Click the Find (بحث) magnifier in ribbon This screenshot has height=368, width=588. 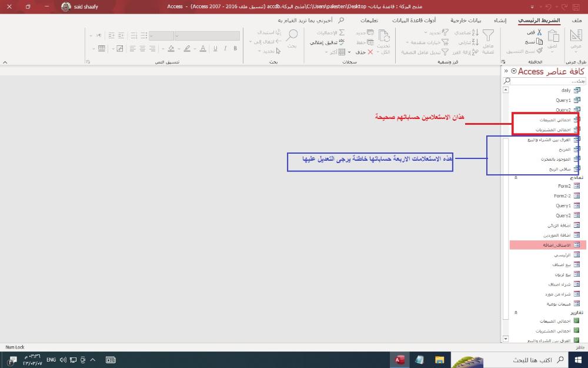tap(292, 36)
